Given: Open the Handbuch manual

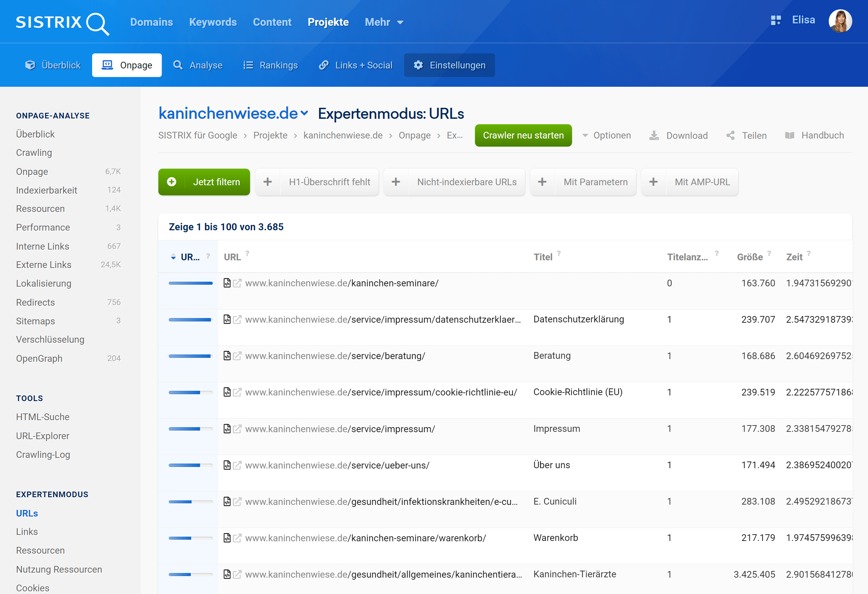Looking at the screenshot, I should 814,135.
